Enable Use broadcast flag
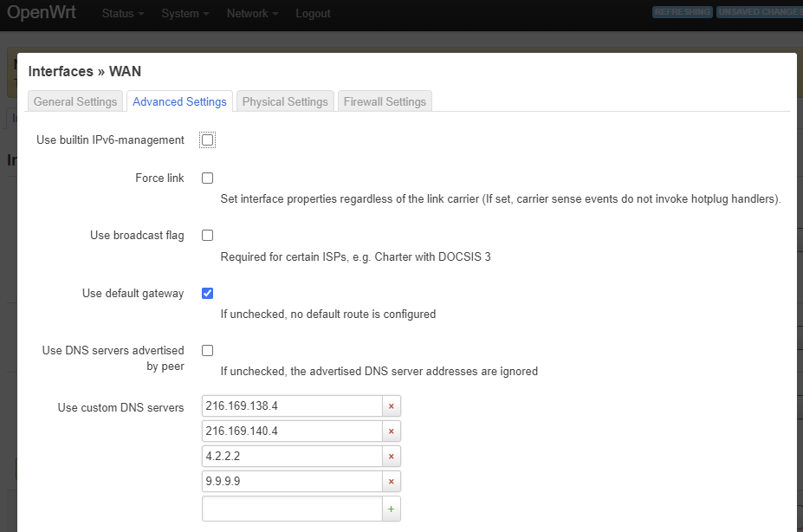This screenshot has height=532, width=803. coord(206,235)
